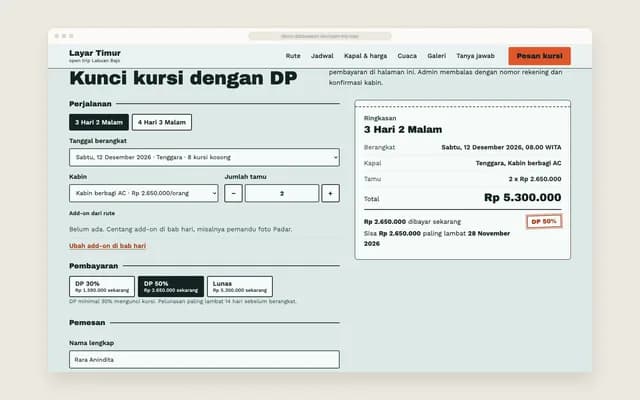Choose the DP 50% payment option
This screenshot has height=400, width=640.
pos(171,287)
